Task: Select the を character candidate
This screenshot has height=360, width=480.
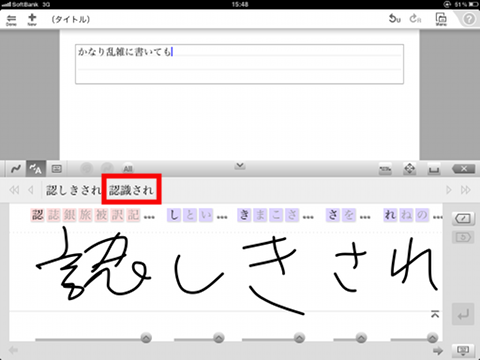Action: (x=349, y=215)
